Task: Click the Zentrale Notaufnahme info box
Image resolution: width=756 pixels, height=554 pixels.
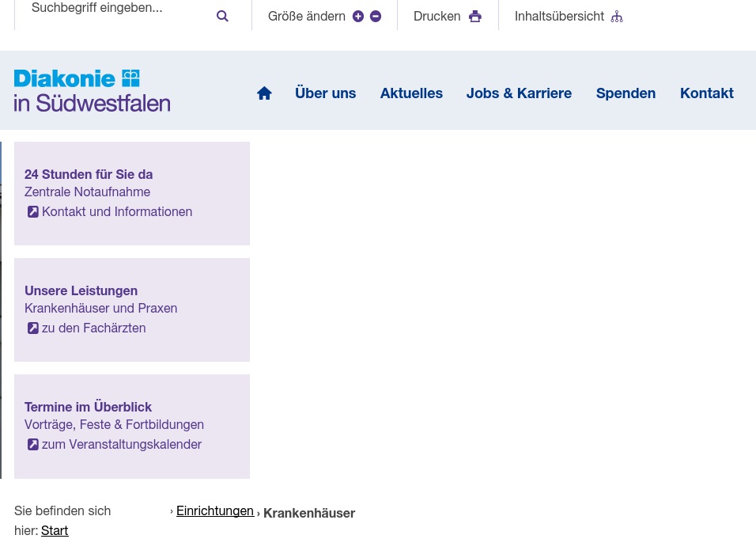Action: click(131, 193)
